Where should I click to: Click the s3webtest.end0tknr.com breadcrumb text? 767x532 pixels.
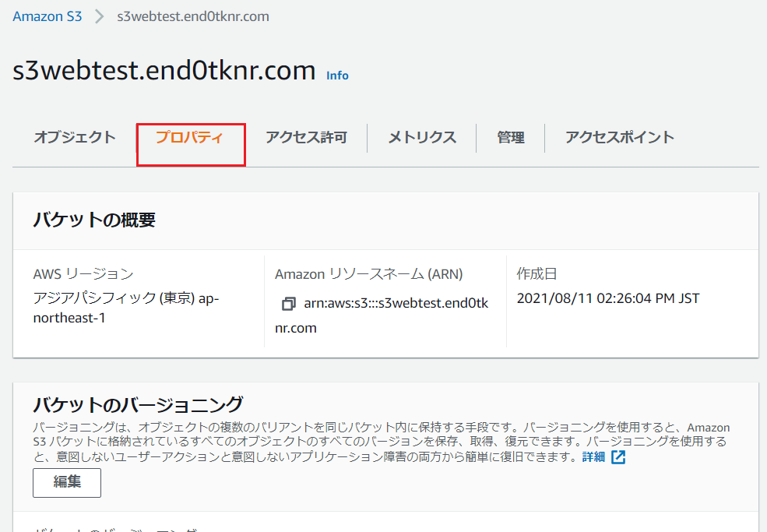pyautogui.click(x=193, y=16)
